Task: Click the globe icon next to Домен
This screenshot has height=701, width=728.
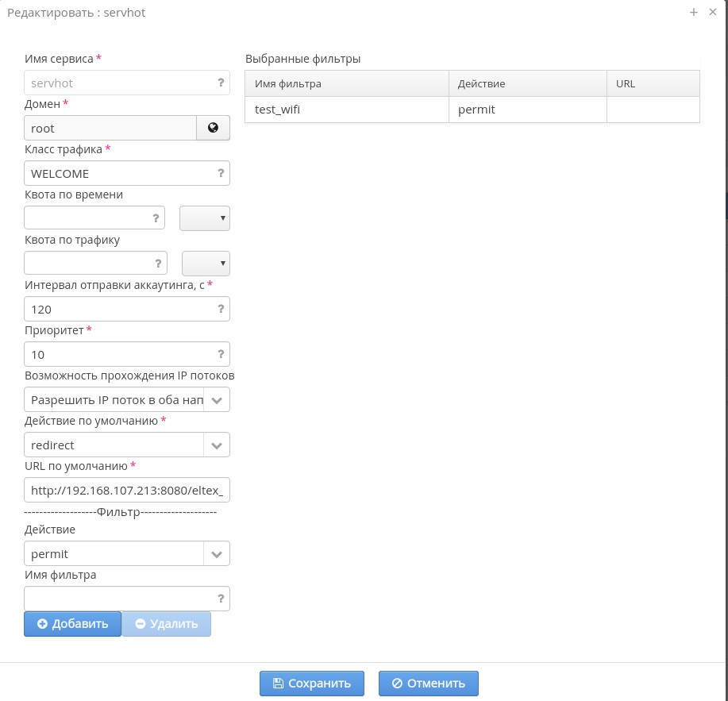Action: (213, 128)
